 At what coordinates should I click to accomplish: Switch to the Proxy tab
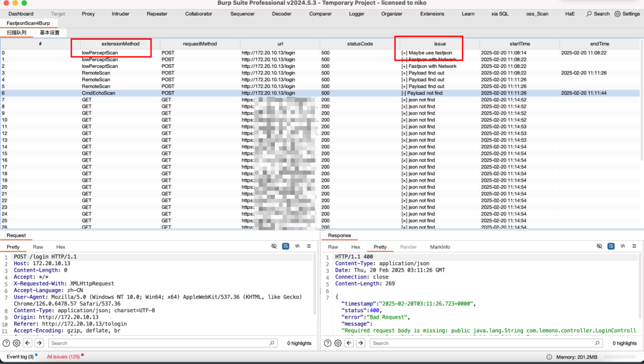[x=88, y=14]
